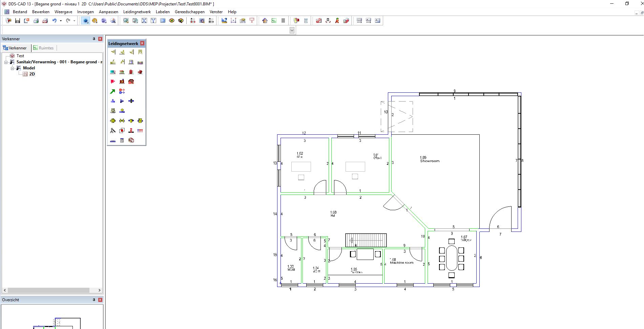Viewport: 644px width, 329px height.
Task: Select the 2D item in explorer tree
Action: point(32,74)
